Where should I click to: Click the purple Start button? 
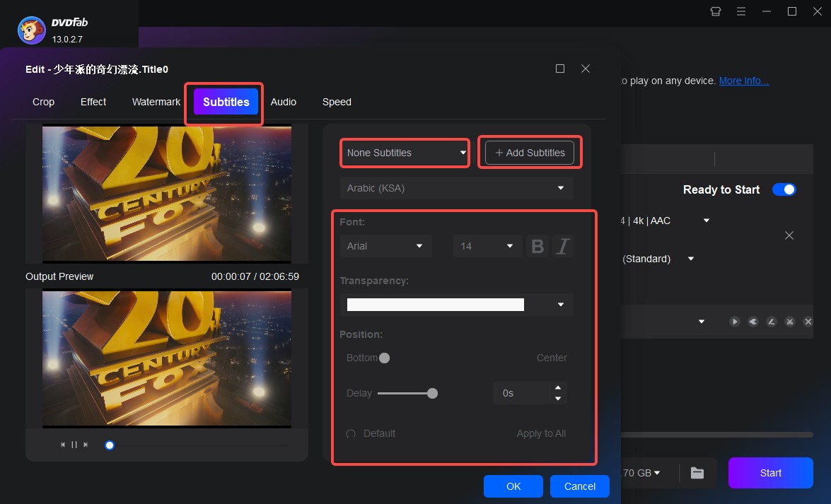coord(771,473)
